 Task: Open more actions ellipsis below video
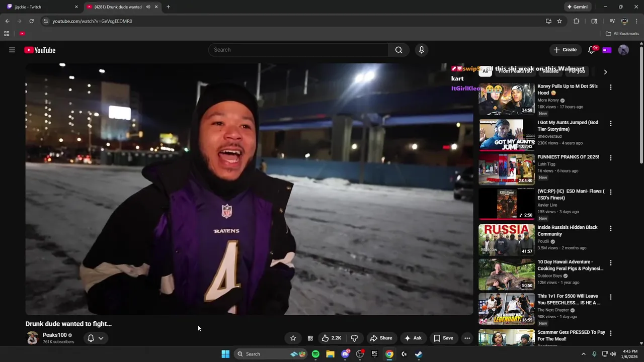467,338
